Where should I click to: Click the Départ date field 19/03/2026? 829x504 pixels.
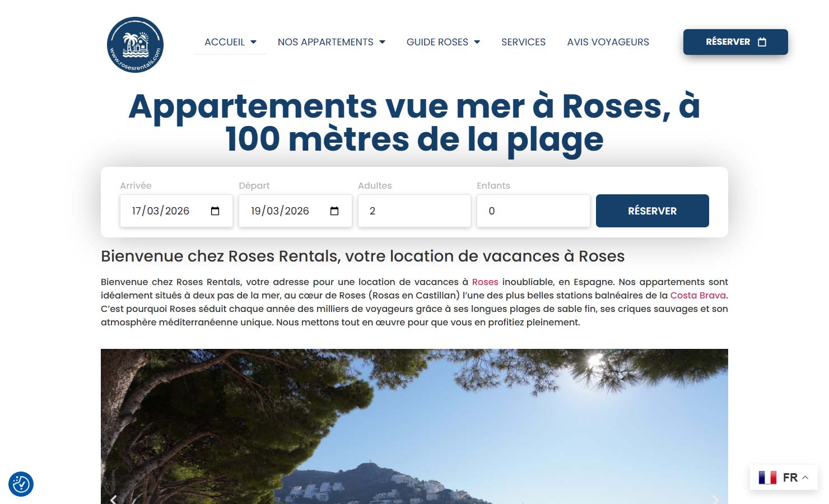coord(295,211)
